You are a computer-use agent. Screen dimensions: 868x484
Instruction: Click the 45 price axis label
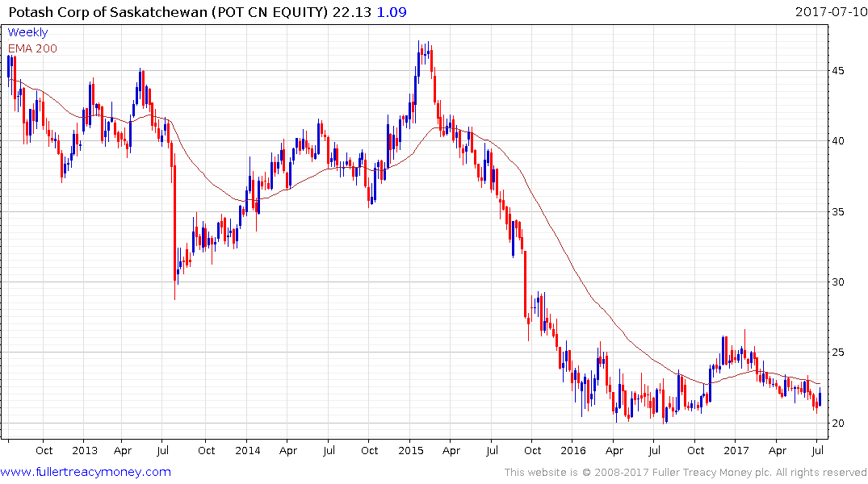837,71
